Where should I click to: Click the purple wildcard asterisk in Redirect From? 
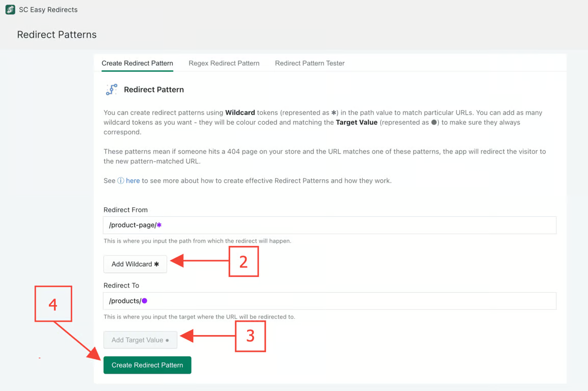[159, 225]
